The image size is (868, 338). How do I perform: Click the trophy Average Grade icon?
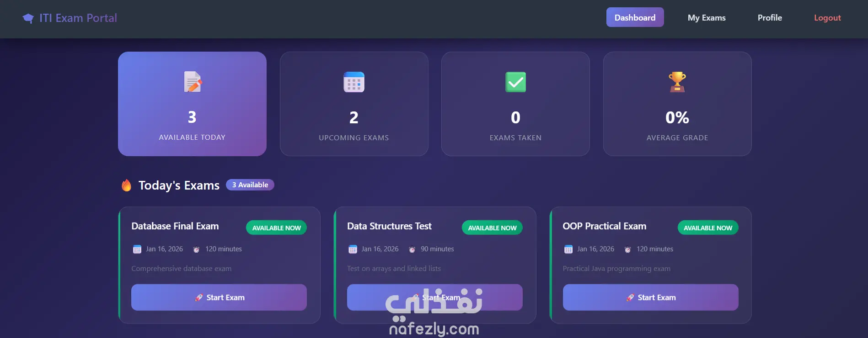pyautogui.click(x=677, y=82)
